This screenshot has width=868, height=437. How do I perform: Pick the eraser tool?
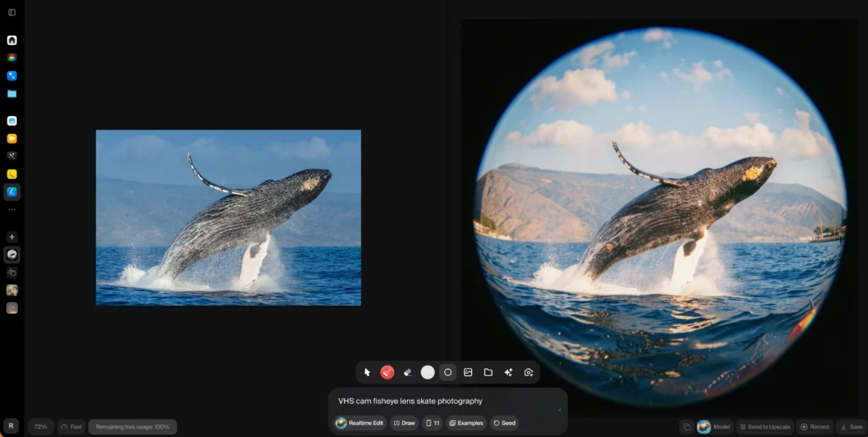[408, 373]
